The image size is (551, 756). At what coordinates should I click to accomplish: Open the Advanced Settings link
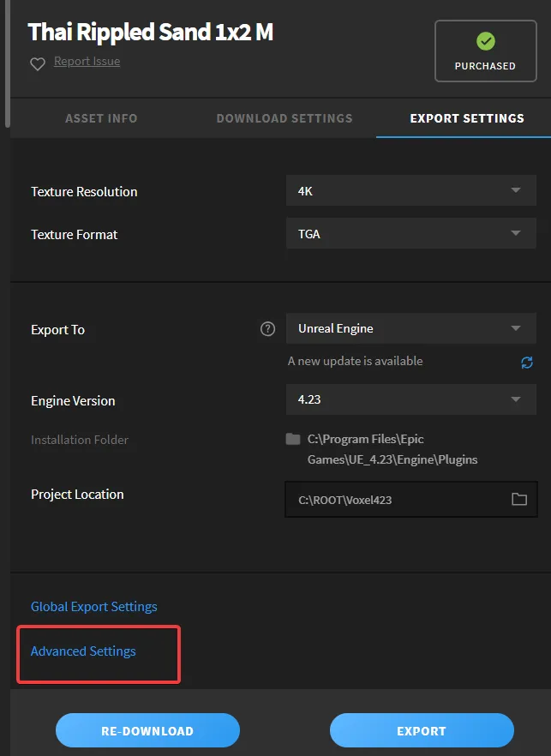83,651
